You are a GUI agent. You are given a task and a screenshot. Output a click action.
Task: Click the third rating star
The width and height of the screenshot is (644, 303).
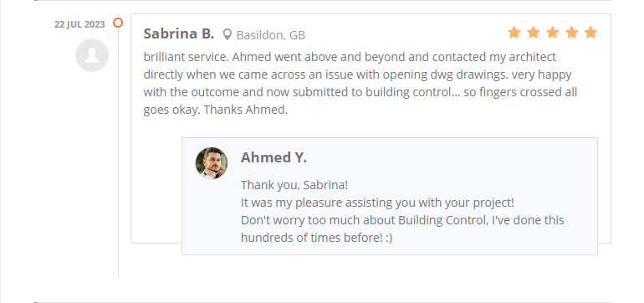pos(552,32)
